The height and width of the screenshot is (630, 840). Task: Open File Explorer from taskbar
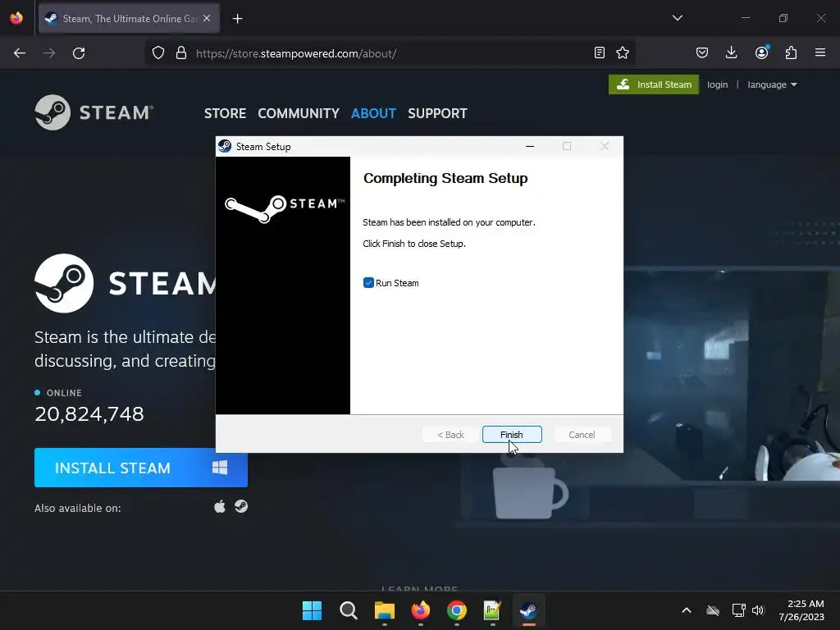(384, 610)
